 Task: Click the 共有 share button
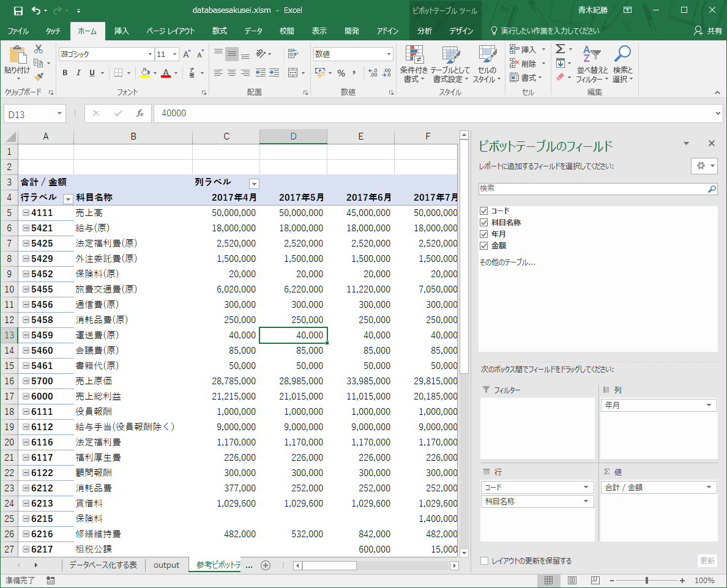pyautogui.click(x=708, y=31)
